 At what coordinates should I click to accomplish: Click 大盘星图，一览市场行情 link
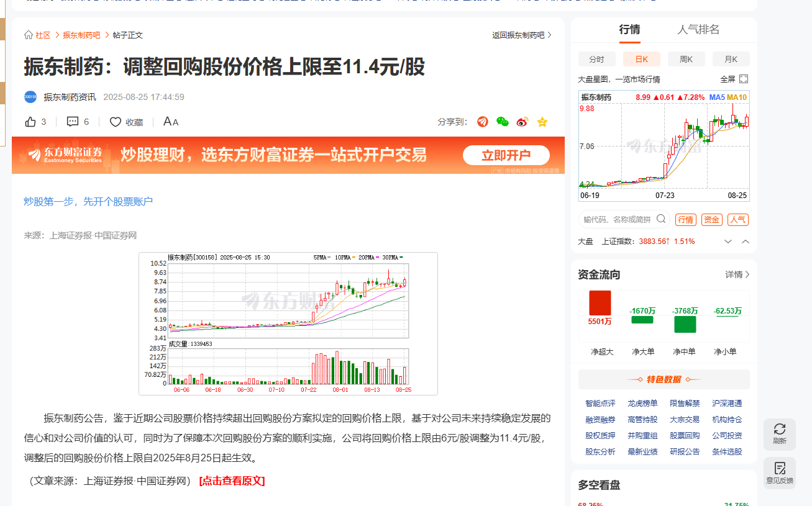tap(619, 79)
